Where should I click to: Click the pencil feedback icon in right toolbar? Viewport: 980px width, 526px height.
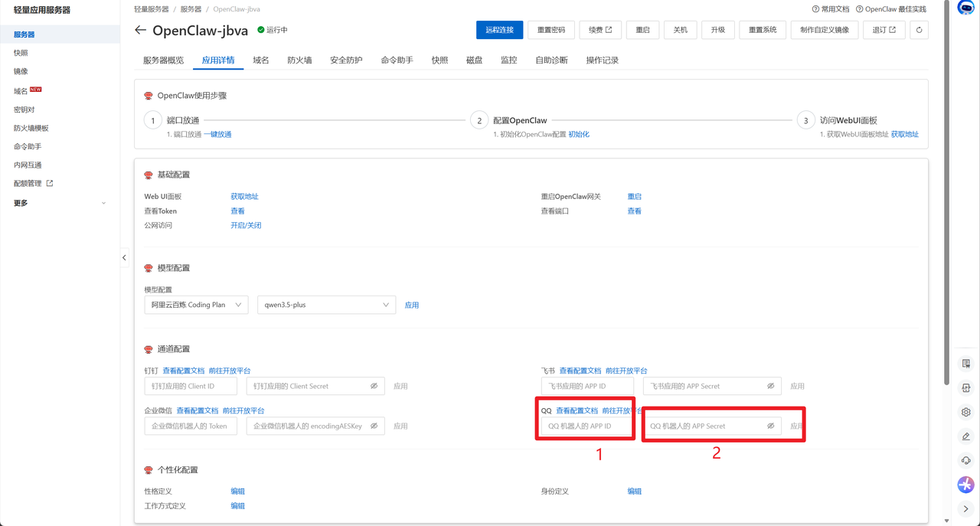966,436
